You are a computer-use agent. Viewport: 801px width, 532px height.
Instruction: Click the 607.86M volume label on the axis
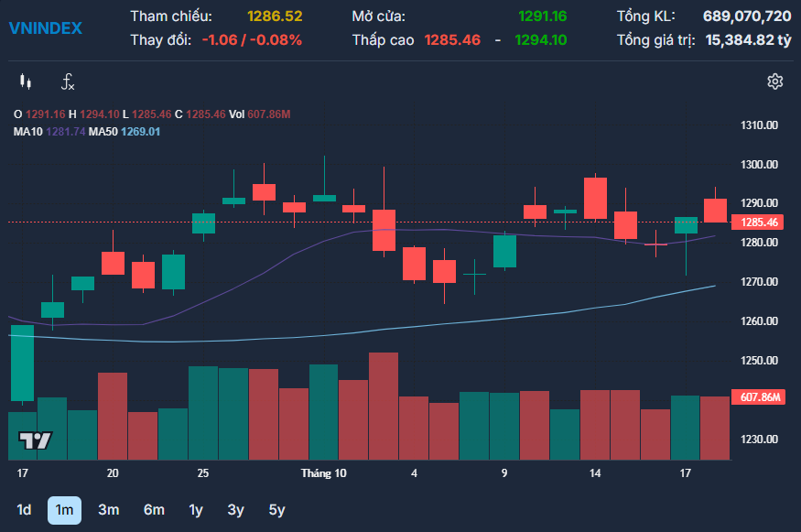tap(759, 397)
